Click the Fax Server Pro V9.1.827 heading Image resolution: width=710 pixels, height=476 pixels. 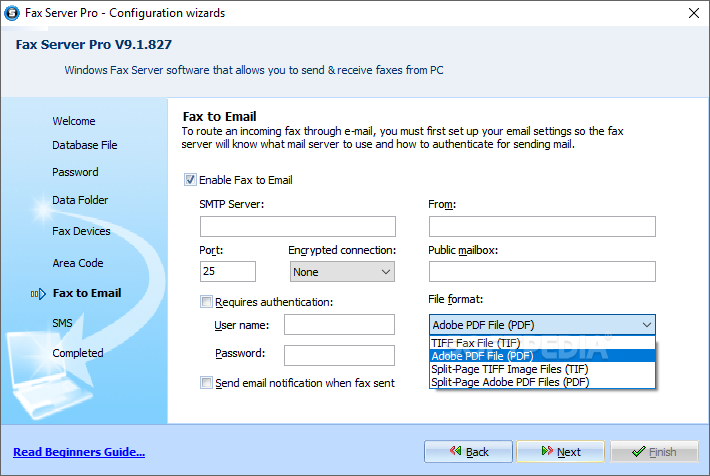point(94,45)
